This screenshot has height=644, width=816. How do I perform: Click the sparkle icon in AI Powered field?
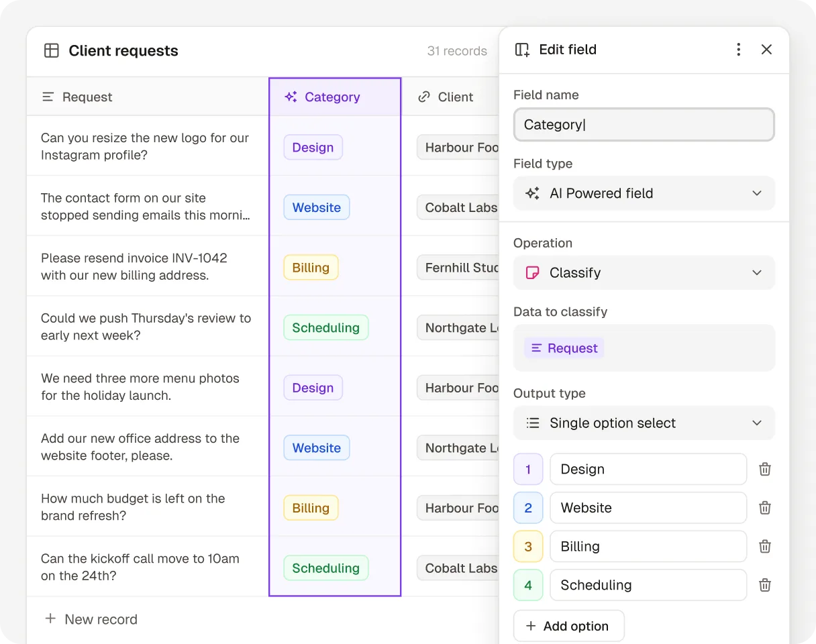tap(532, 193)
